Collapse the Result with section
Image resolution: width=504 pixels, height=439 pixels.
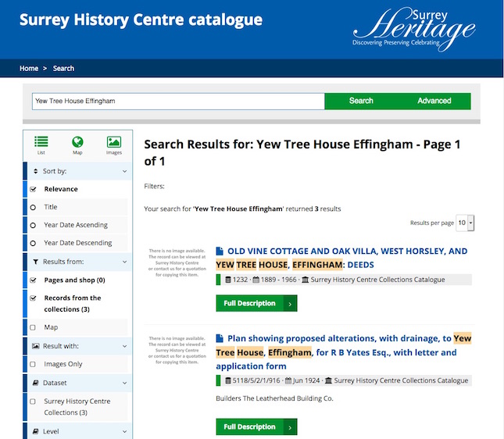125,346
